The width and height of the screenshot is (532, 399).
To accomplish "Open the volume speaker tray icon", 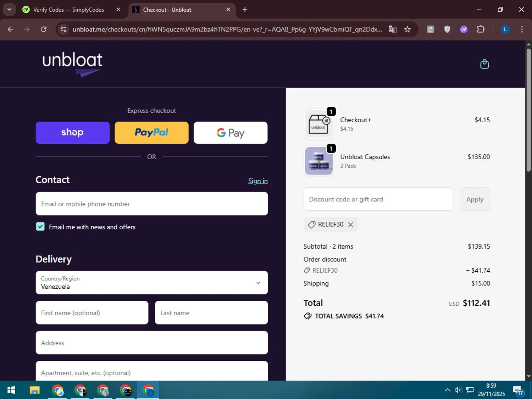I will [458, 390].
